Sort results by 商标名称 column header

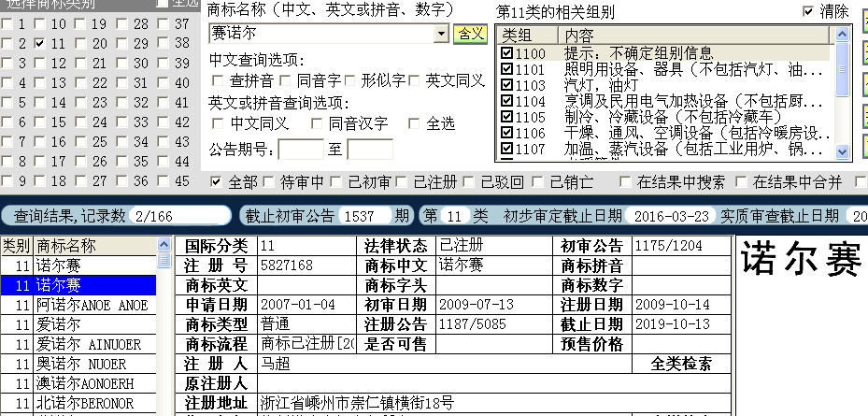pyautogui.click(x=95, y=245)
